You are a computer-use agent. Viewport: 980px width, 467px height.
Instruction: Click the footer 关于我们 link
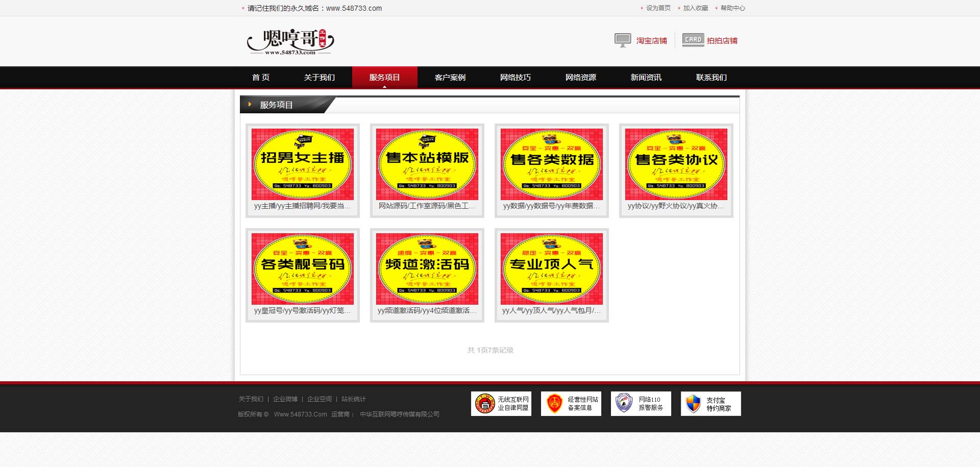(x=251, y=399)
